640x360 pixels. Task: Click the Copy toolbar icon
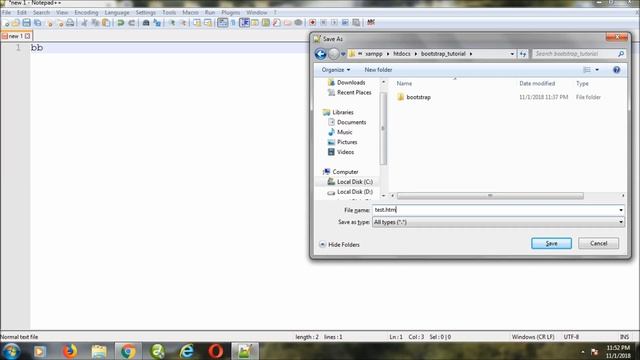[95, 23]
